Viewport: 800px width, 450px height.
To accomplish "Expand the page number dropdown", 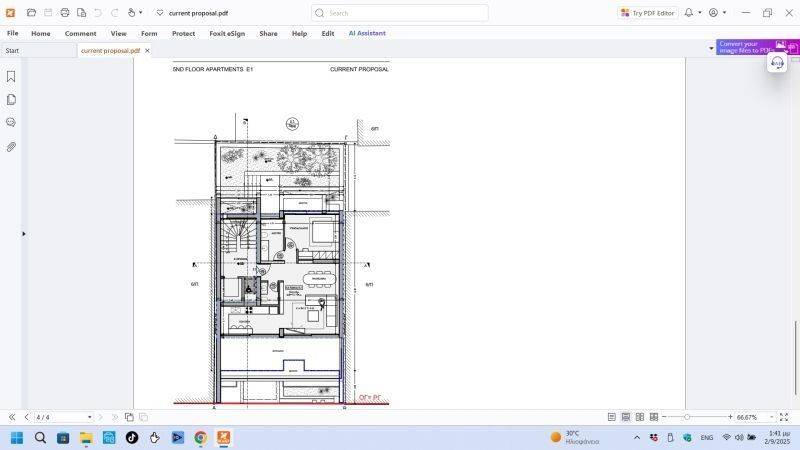I will 89,417.
